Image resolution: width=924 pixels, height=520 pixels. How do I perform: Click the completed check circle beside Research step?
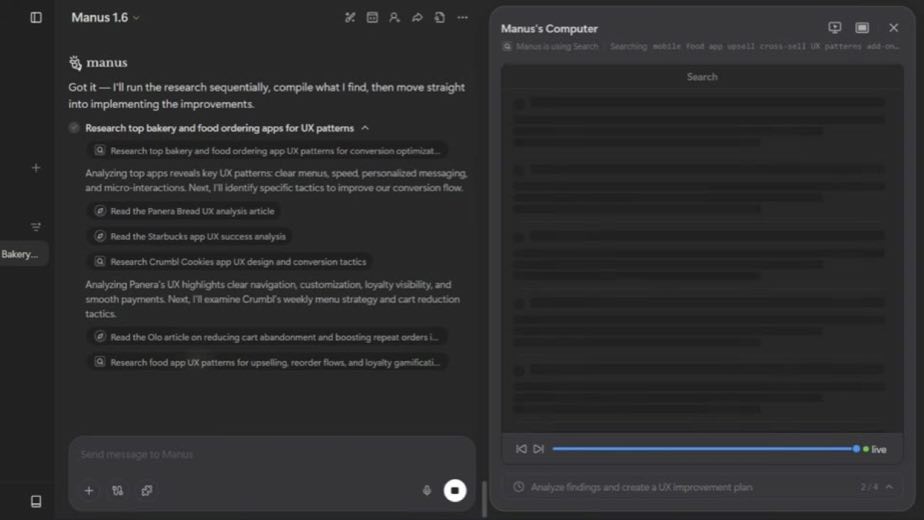(74, 128)
